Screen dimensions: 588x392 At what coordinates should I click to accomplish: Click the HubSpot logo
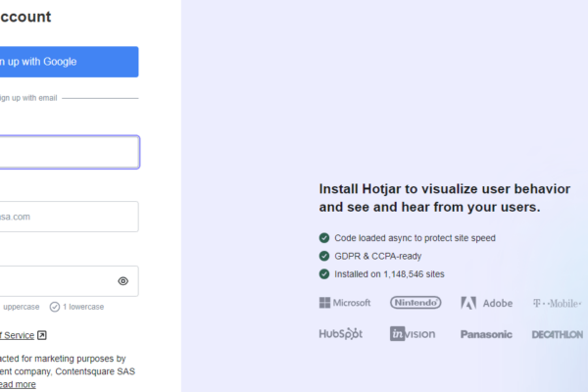click(x=341, y=334)
